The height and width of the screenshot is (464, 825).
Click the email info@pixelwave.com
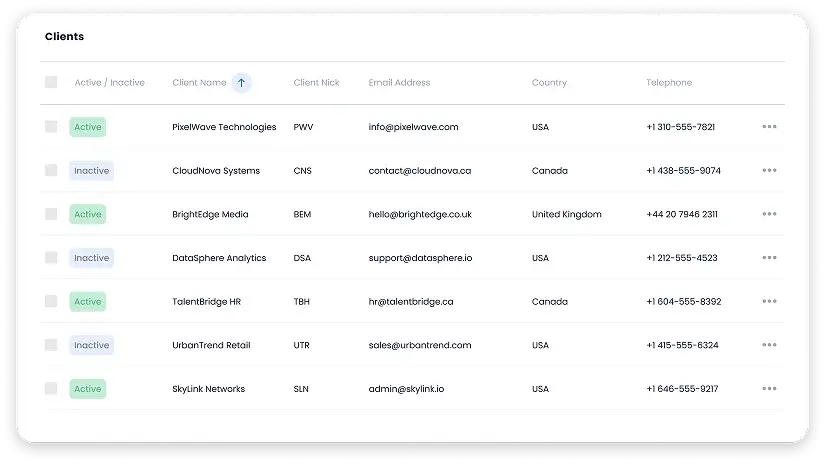pyautogui.click(x=414, y=127)
